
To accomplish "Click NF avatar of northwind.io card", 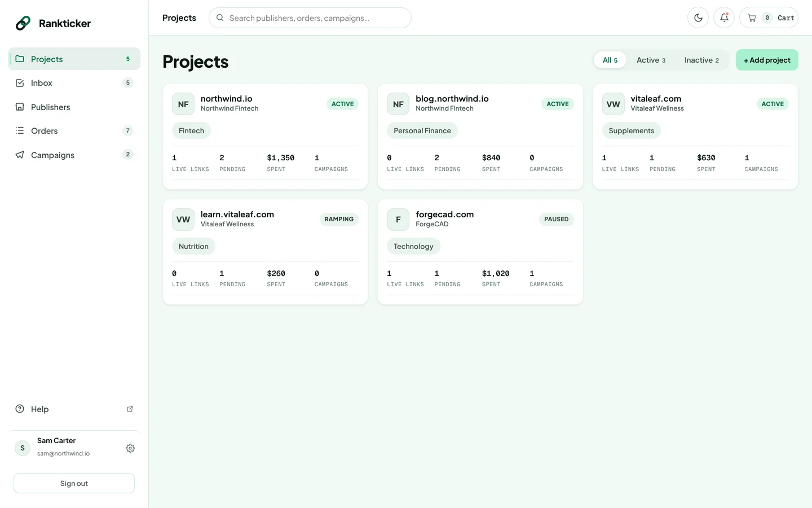I will (x=183, y=104).
